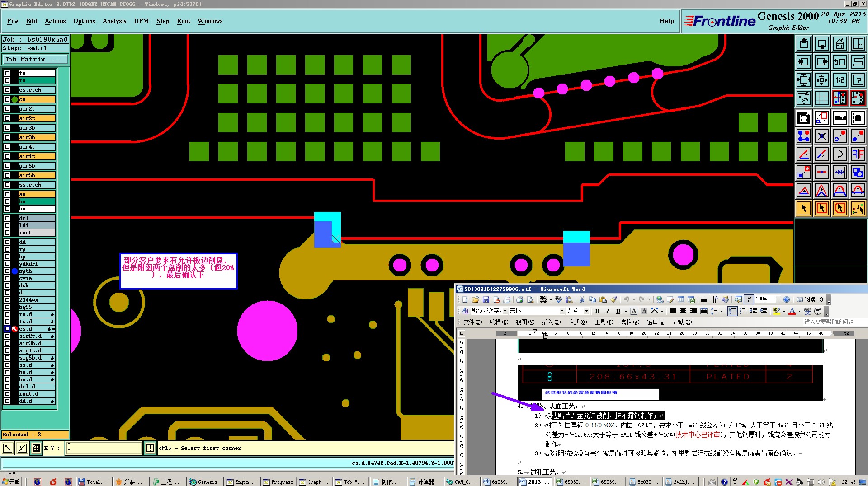Image resolution: width=868 pixels, height=486 pixels.
Task: Click the Open folder icon in Word
Action: pos(476,299)
